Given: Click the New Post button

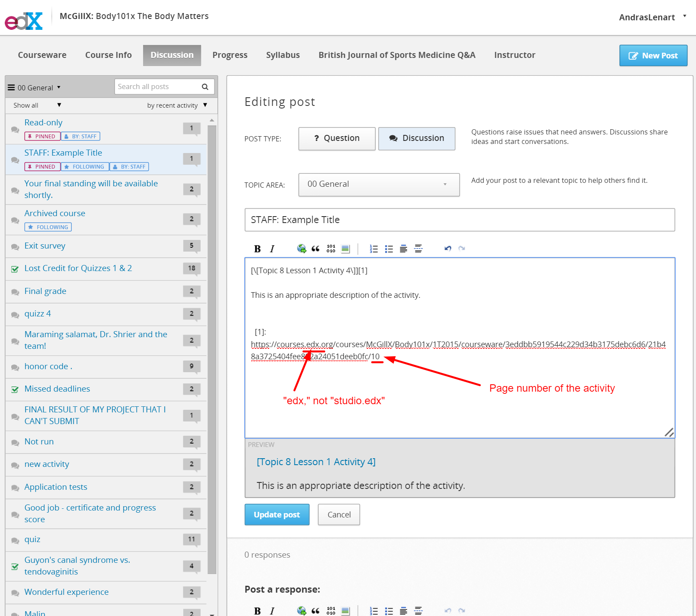Looking at the screenshot, I should click(653, 56).
